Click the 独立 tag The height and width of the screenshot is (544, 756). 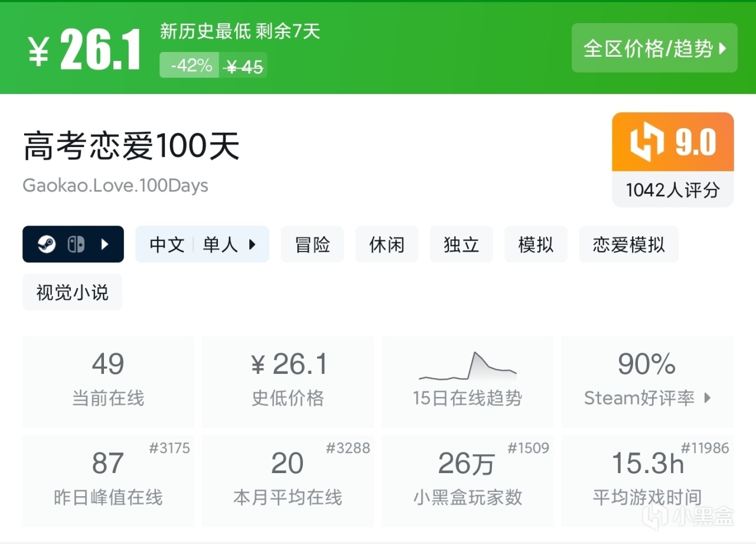461,244
